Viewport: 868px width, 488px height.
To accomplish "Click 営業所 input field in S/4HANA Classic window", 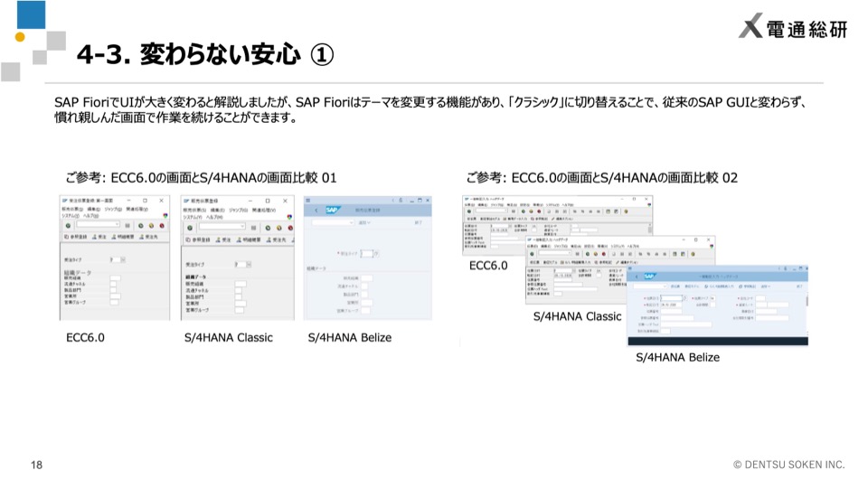I will coord(241,304).
